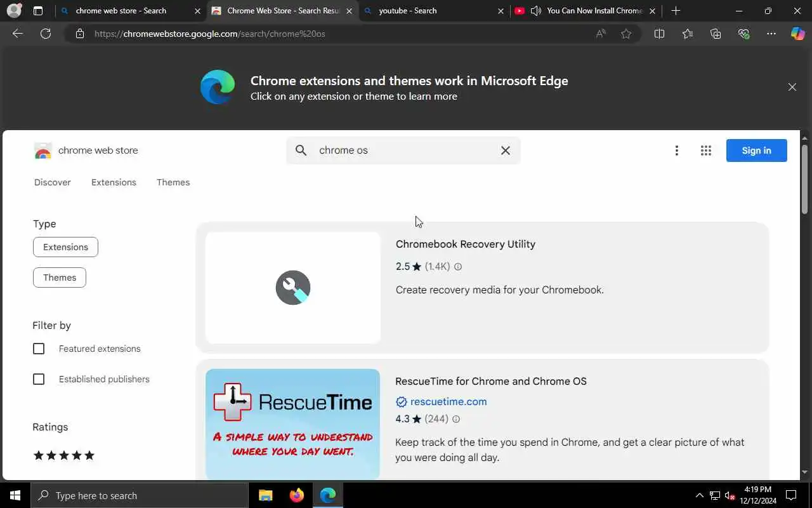Mute the YouTube tab audio icon
Screen dimensions: 812x508
point(536,11)
